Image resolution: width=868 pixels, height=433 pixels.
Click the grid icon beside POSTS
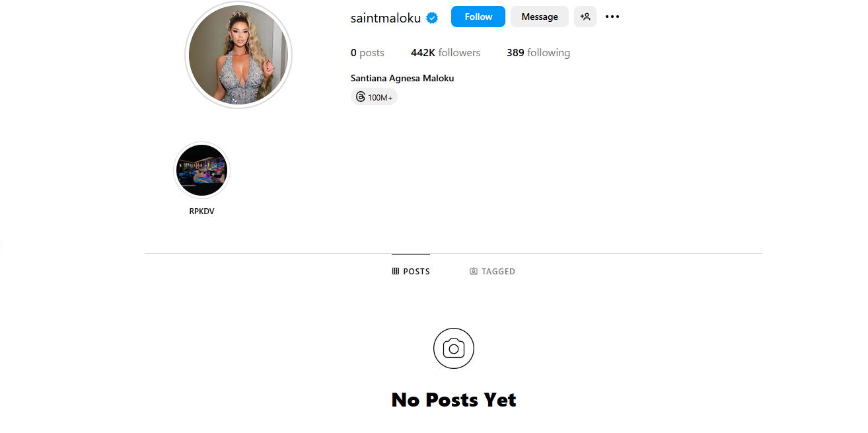[396, 271]
